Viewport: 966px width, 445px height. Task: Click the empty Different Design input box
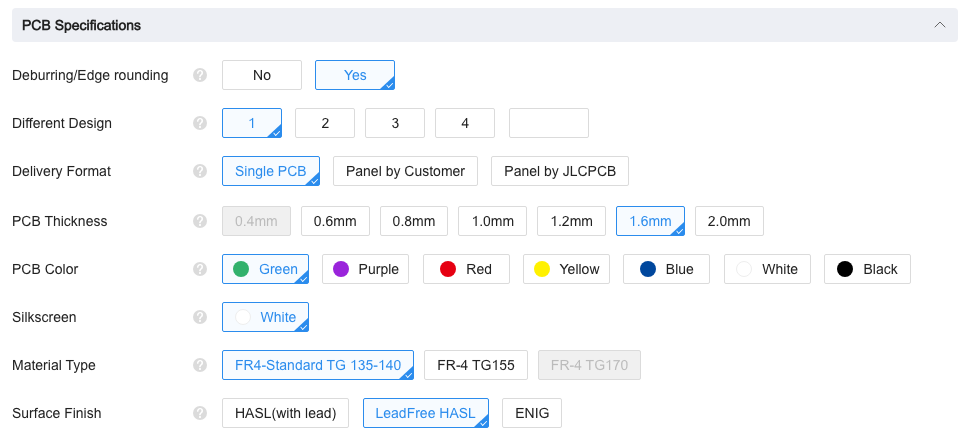point(549,123)
